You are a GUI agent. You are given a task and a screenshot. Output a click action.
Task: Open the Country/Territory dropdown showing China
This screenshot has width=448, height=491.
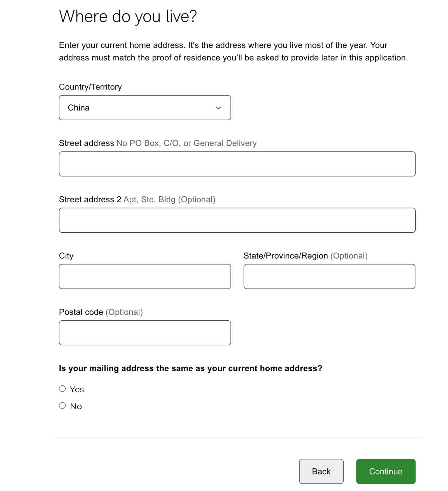click(145, 108)
